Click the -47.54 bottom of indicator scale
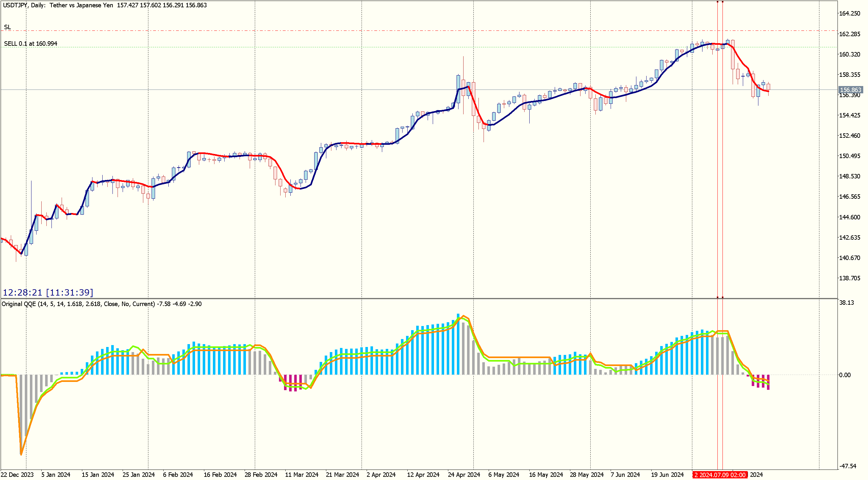 (847, 467)
